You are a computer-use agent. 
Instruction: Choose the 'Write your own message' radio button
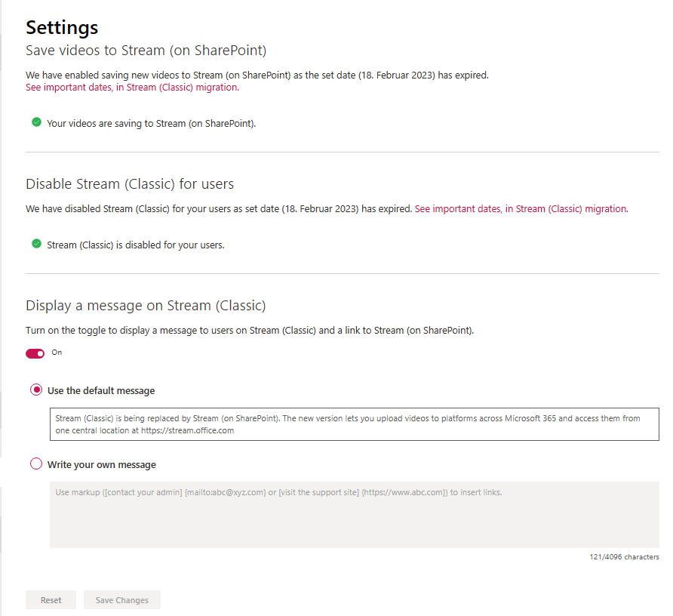(36, 464)
